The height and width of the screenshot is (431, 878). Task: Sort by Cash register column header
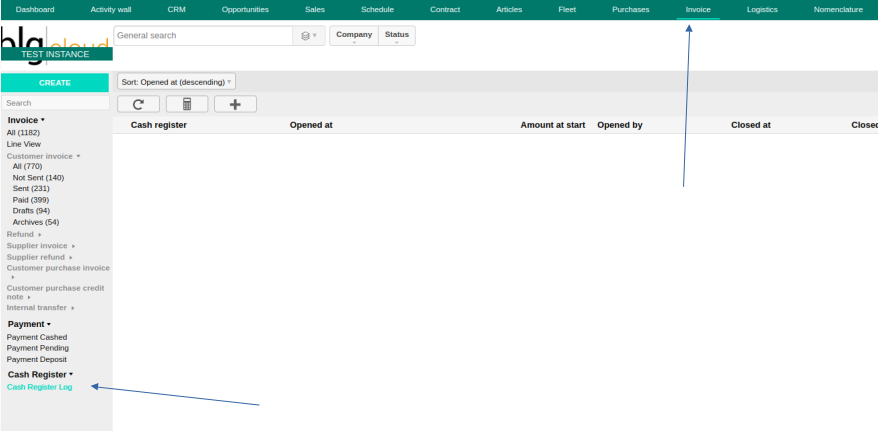[x=159, y=125]
